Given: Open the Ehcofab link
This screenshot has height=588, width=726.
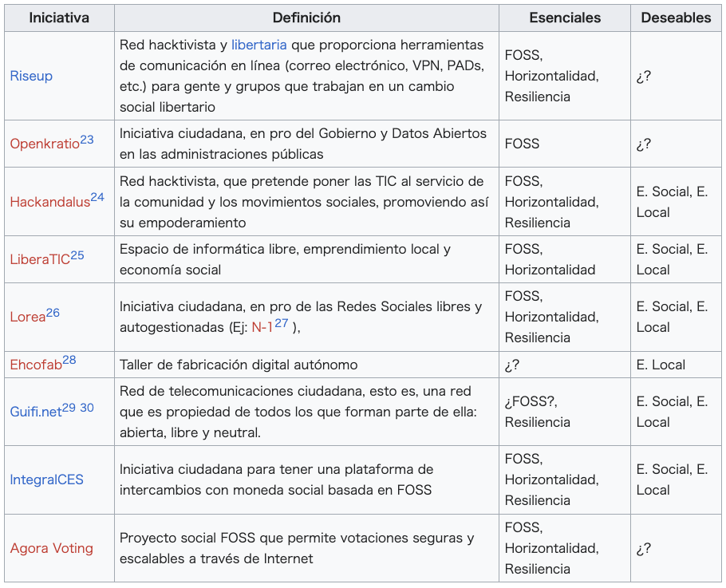Looking at the screenshot, I should [36, 365].
